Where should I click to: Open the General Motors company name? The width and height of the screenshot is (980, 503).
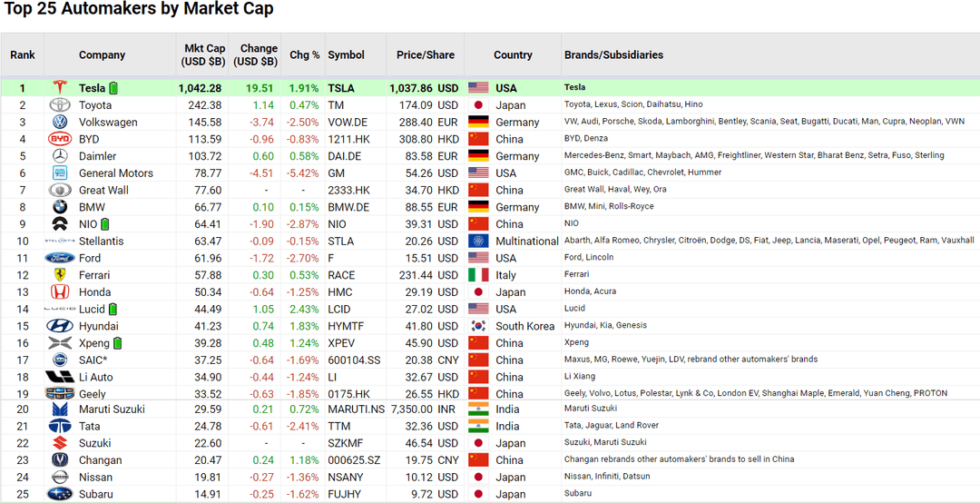[115, 173]
